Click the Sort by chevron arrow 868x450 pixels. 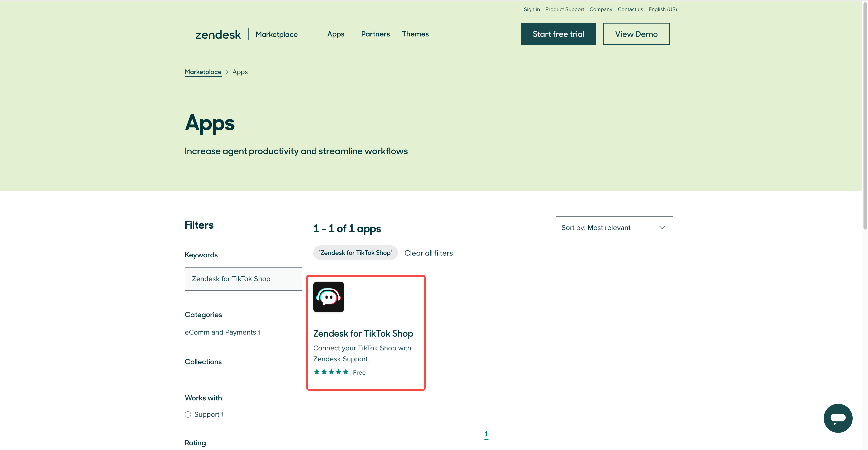(662, 227)
